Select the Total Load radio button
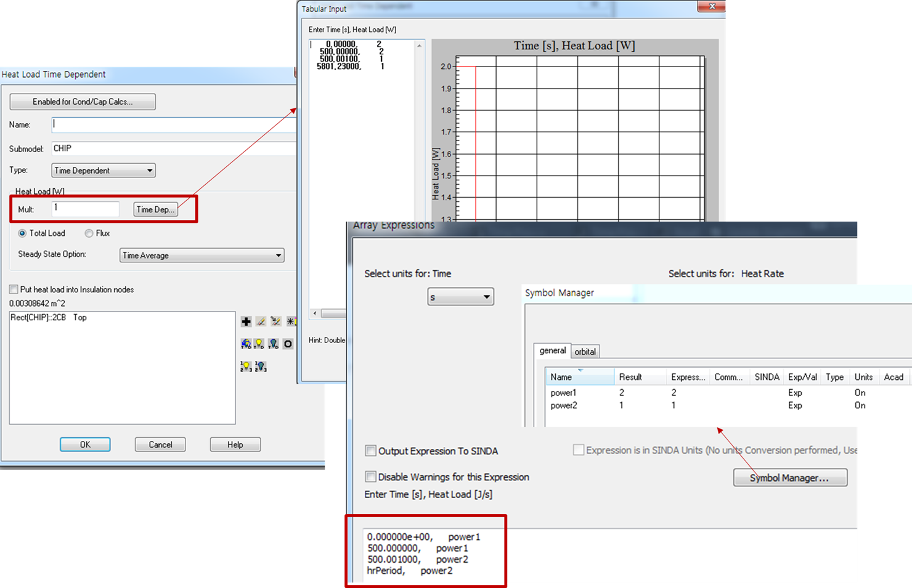This screenshot has width=912, height=588. pyautogui.click(x=22, y=233)
